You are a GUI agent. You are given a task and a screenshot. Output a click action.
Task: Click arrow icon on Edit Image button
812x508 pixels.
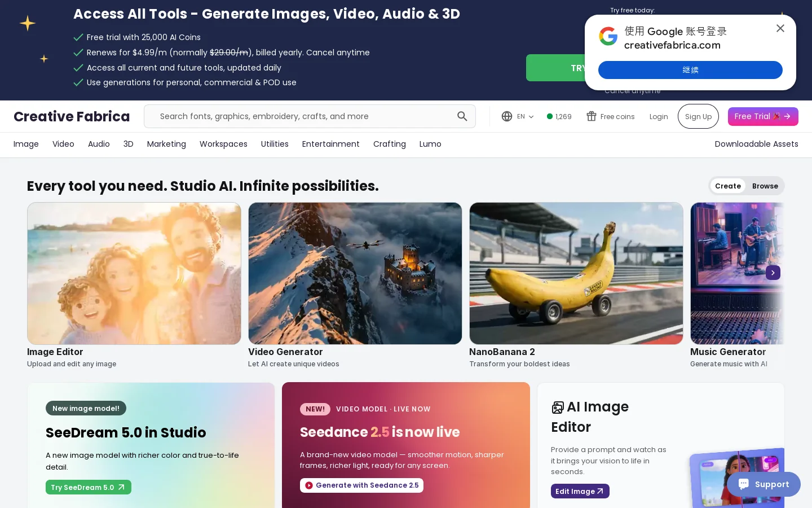[x=601, y=491]
